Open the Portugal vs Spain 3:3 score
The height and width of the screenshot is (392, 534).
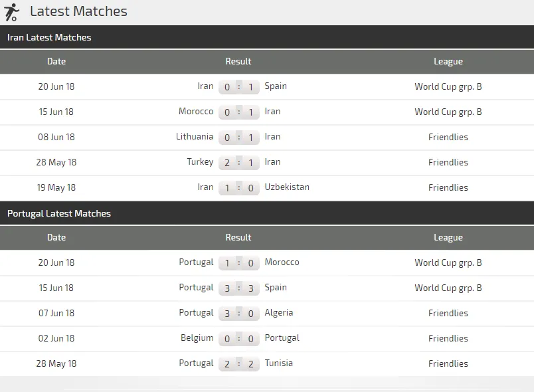coord(238,288)
